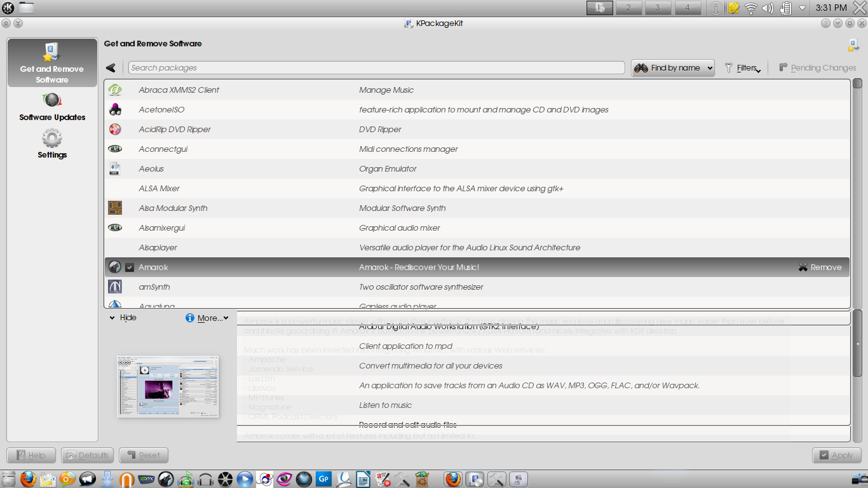Uncheck the Amarok package checkbox
The width and height of the screenshot is (868, 488).
click(x=130, y=268)
